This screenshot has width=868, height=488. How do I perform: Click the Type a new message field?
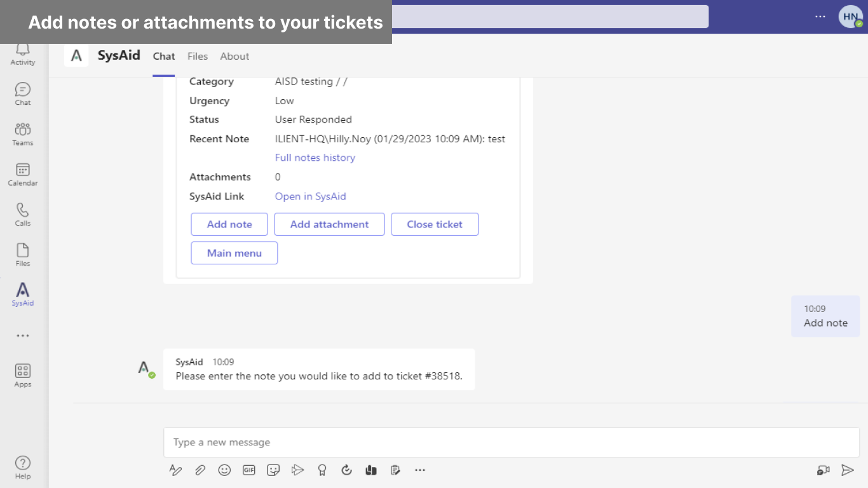[x=511, y=442]
